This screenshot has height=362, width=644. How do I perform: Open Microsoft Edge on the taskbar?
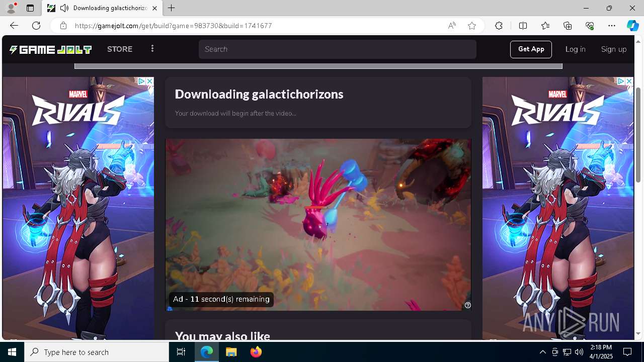207,352
